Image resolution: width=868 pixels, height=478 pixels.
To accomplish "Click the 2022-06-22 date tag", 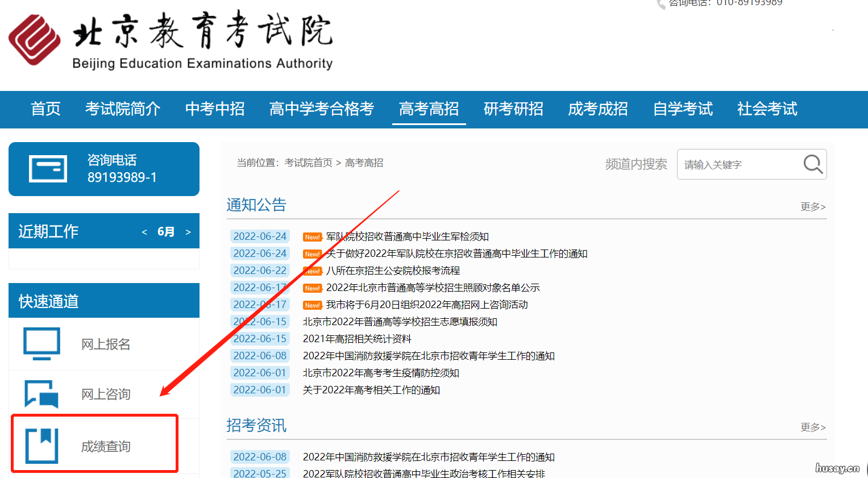I will point(260,271).
